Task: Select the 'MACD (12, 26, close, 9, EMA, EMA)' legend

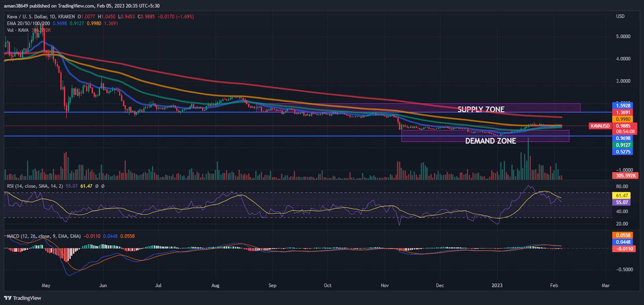Action: coord(44,236)
